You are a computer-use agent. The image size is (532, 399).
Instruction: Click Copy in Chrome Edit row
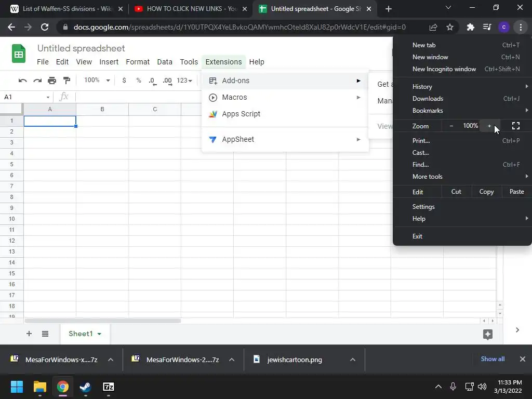coord(486,192)
